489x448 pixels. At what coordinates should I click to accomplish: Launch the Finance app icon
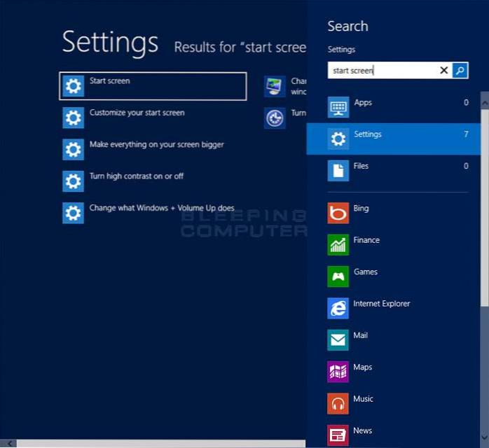(338, 244)
